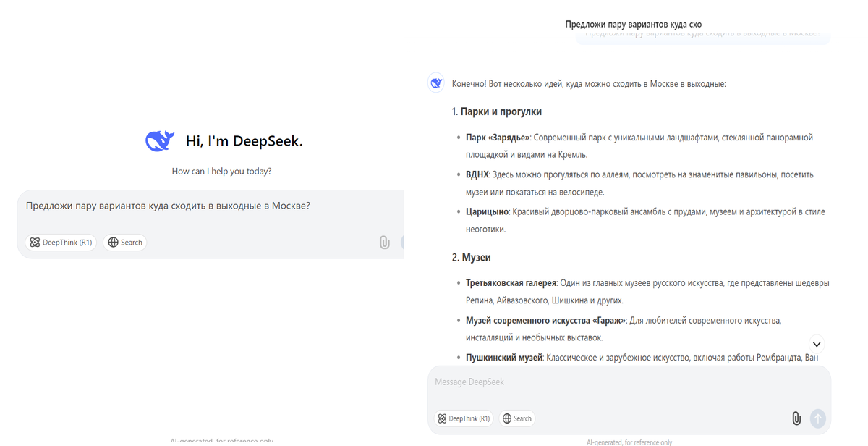Click the "Hi, I'm DeepSeek." greeting
The image size is (868, 446).
tap(244, 141)
